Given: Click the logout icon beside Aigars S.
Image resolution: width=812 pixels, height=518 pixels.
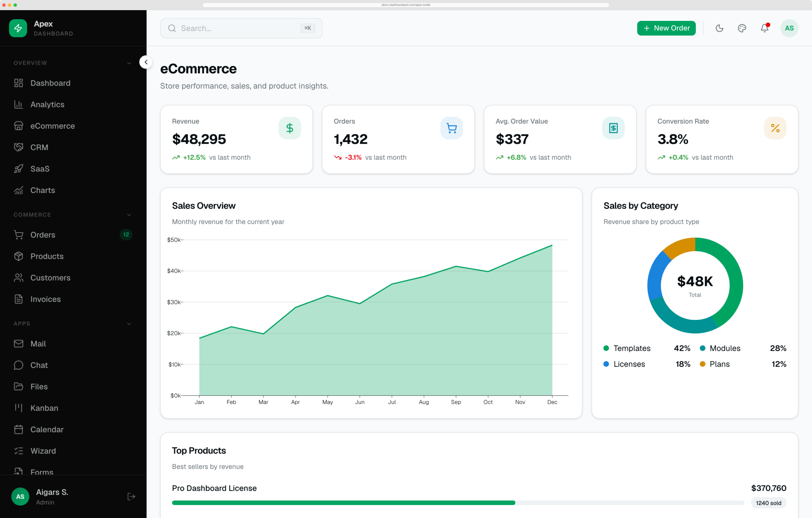Looking at the screenshot, I should tap(131, 496).
